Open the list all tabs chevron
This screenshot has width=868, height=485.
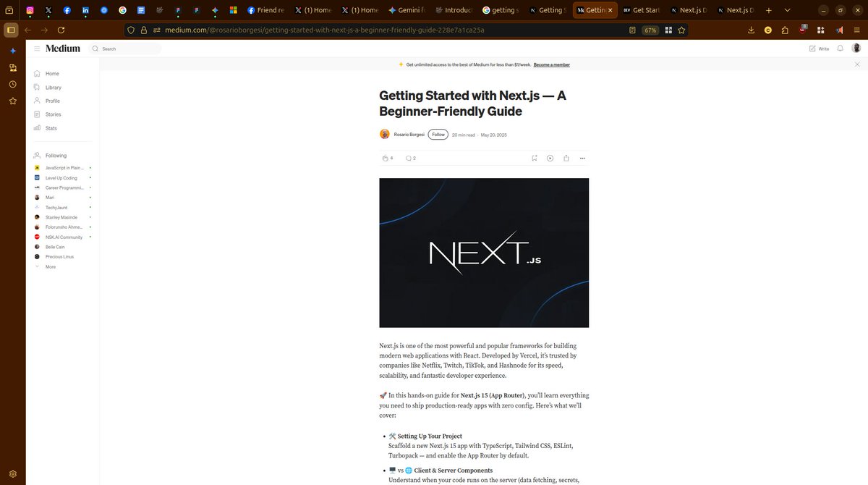pos(786,10)
